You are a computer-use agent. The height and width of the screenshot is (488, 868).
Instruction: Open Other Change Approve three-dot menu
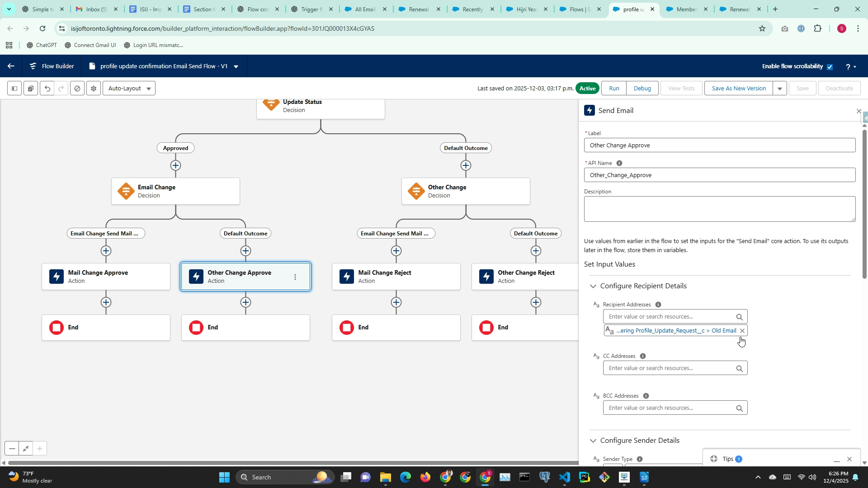(295, 277)
